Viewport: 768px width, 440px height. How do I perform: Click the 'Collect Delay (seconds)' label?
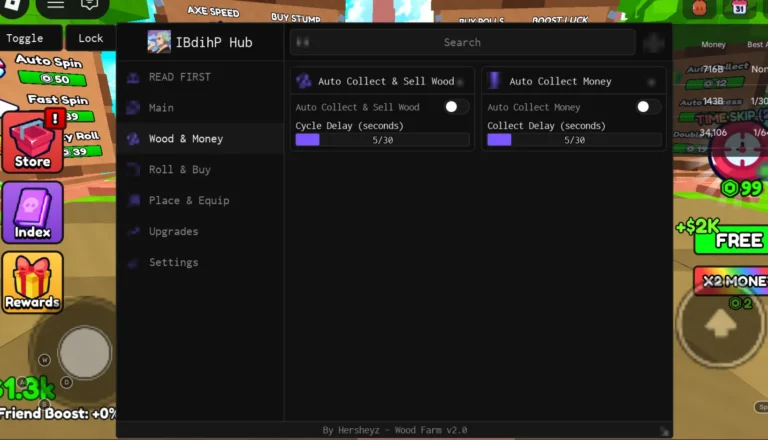coord(546,126)
